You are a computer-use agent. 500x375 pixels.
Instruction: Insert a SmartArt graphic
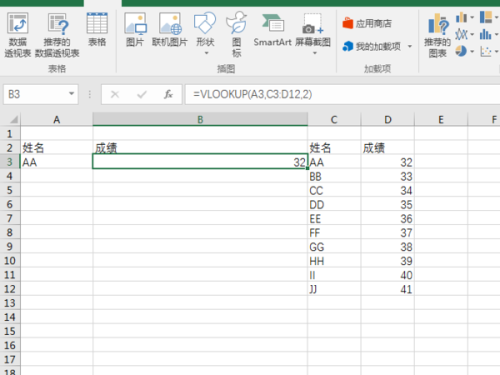[272, 29]
